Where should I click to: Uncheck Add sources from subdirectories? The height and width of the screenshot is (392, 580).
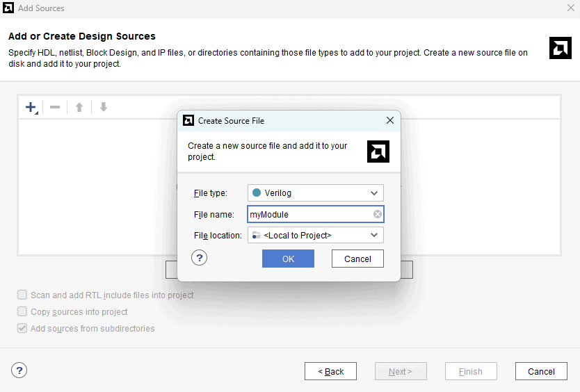pos(23,328)
